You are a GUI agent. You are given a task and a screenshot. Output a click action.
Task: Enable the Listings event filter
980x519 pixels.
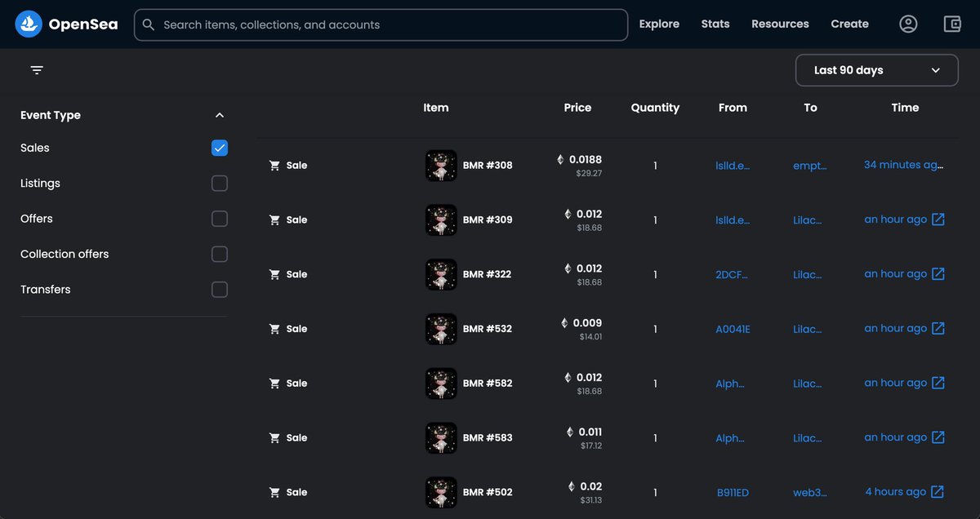point(219,183)
